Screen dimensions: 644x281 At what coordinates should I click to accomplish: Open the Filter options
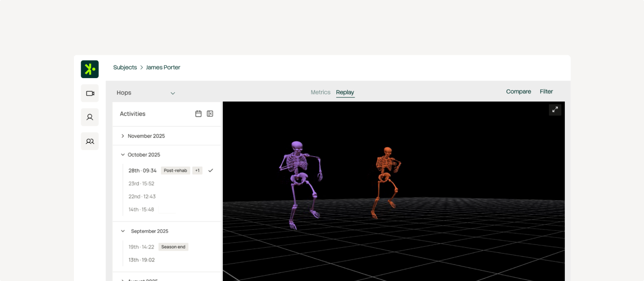546,91
